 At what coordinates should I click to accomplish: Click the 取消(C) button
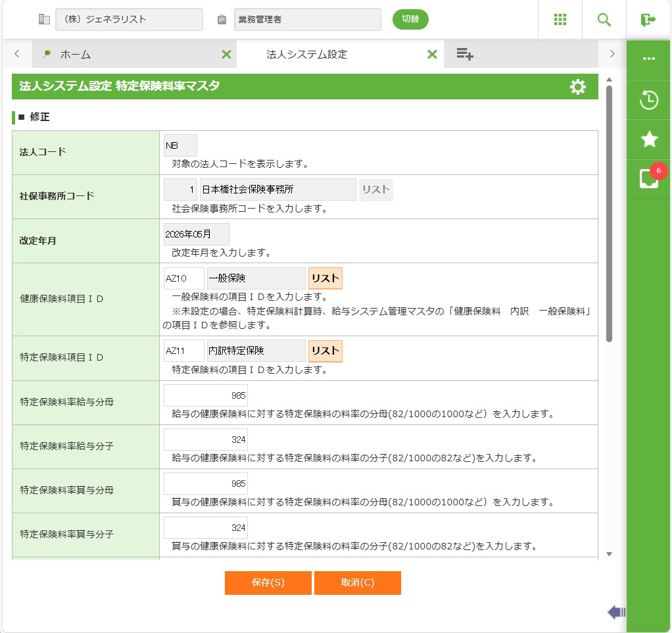click(357, 582)
